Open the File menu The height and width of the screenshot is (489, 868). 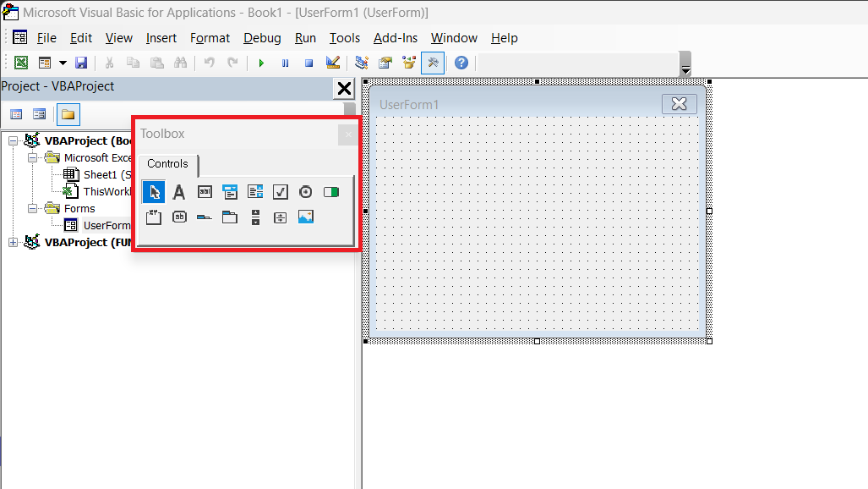[46, 38]
